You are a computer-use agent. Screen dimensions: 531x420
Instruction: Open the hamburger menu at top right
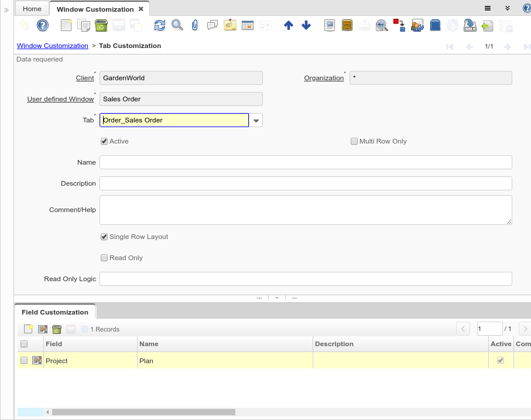pyautogui.click(x=488, y=8)
